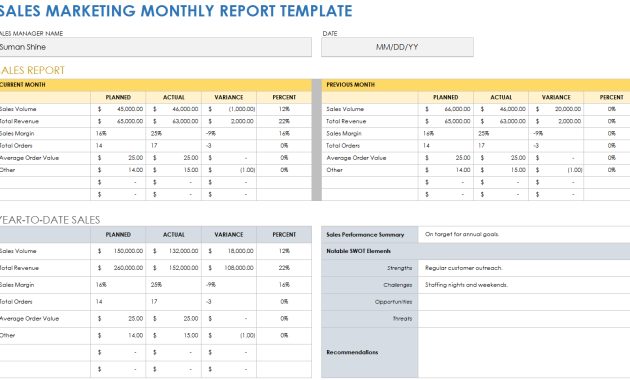Select the 132,000.00 actual cell in Year-To-Date
The image size is (630, 380).
174,251
